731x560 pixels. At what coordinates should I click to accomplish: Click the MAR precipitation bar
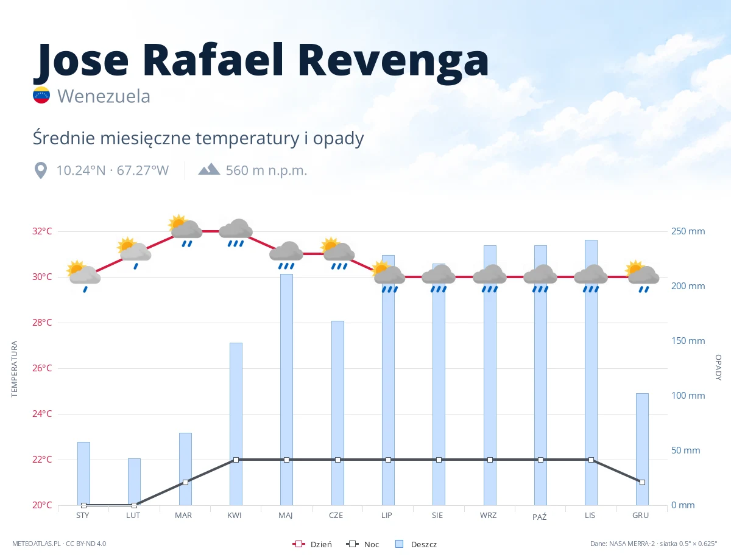[185, 469]
